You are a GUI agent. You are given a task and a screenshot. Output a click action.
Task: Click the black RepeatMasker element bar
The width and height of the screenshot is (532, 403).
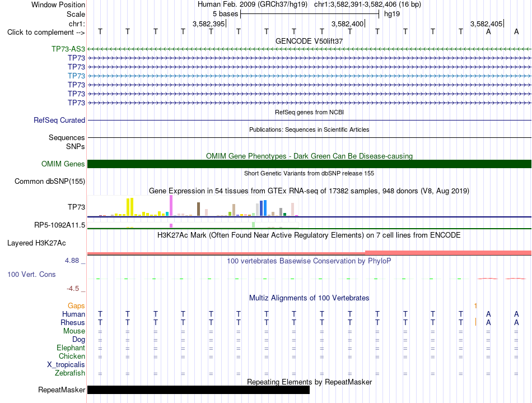coord(198,390)
